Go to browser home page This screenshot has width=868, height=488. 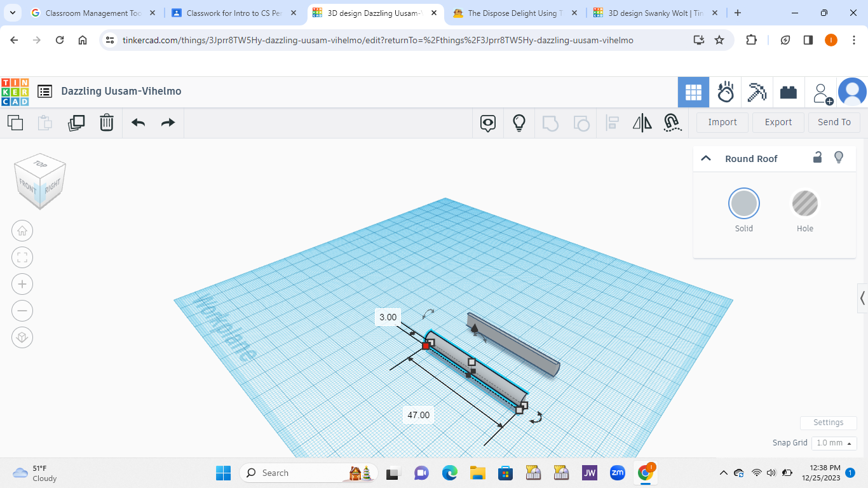coord(83,40)
